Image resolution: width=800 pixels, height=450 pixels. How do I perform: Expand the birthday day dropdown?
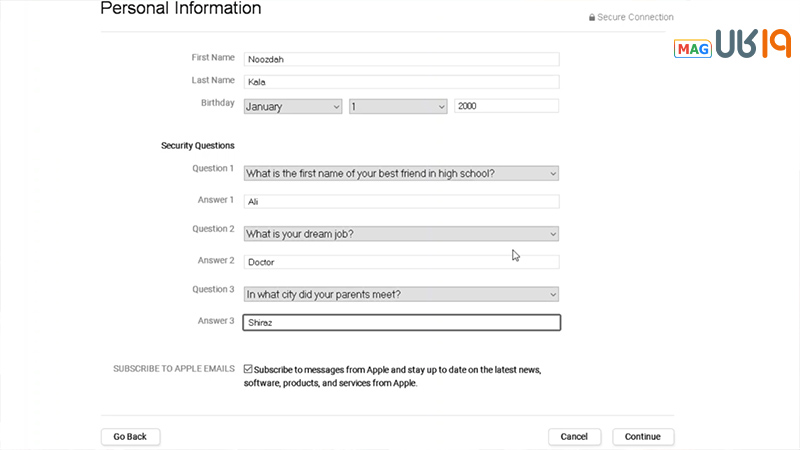click(x=398, y=106)
